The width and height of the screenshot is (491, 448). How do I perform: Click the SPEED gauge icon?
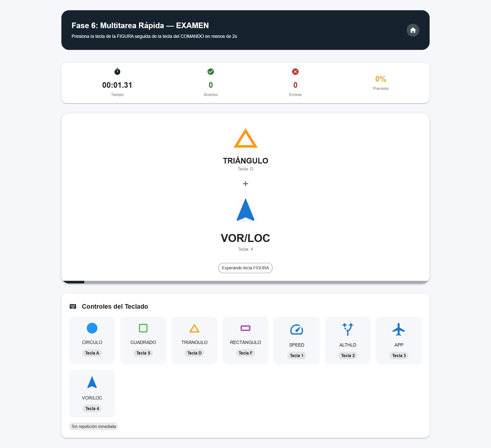pyautogui.click(x=296, y=330)
